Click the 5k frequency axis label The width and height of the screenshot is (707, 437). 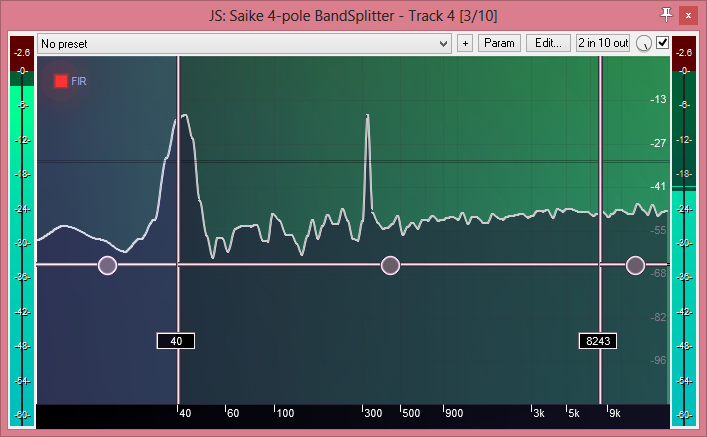tap(574, 413)
